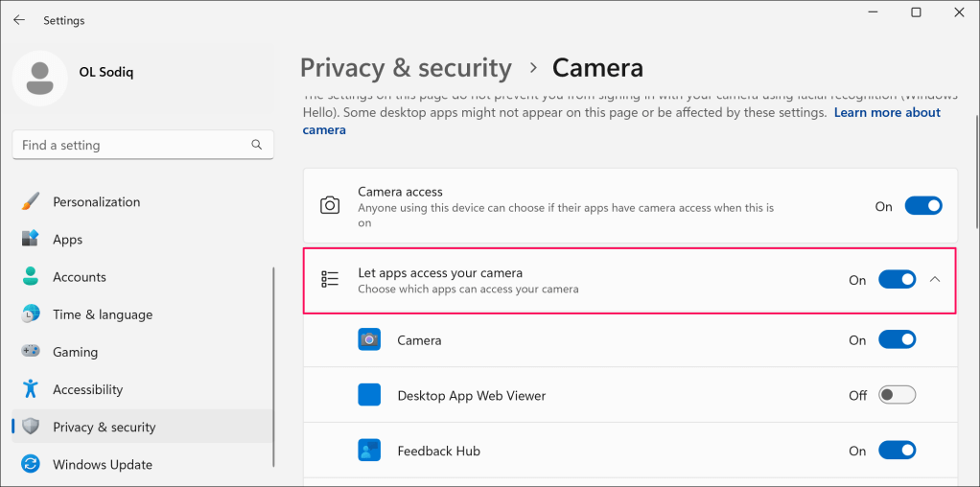Click the Camera app icon in list
The image size is (980, 487).
pos(369,340)
